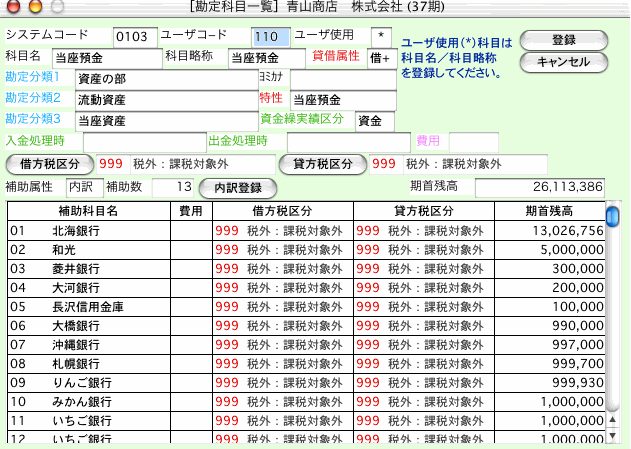The image size is (631, 449).
Task: Open the 内訳登録 dialog button
Action: pyautogui.click(x=237, y=187)
